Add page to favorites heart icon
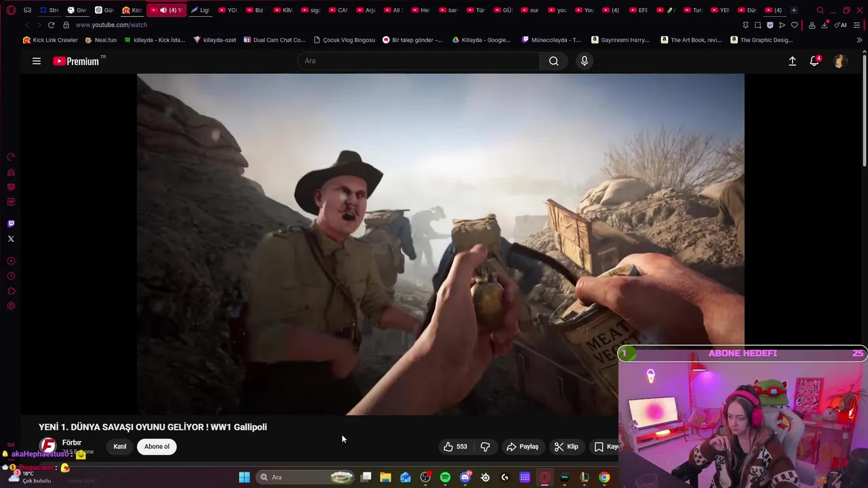 [x=795, y=25]
